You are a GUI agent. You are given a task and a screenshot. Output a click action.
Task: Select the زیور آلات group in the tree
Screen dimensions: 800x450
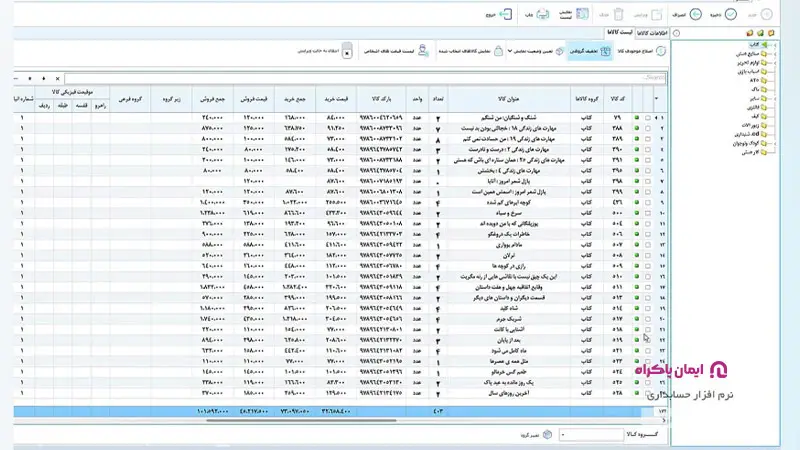[751, 126]
